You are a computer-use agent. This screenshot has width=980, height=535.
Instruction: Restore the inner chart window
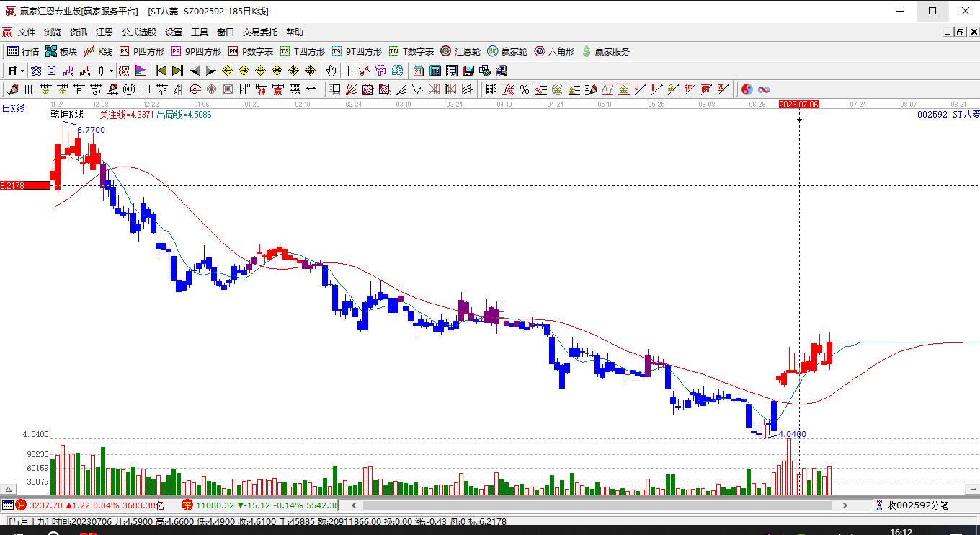[960, 32]
